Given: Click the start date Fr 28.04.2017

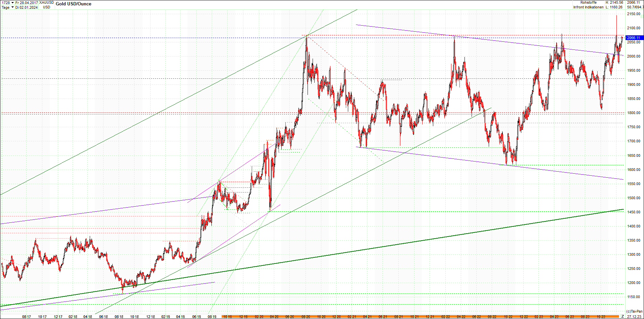Looking at the screenshot, I should pyautogui.click(x=27, y=3).
